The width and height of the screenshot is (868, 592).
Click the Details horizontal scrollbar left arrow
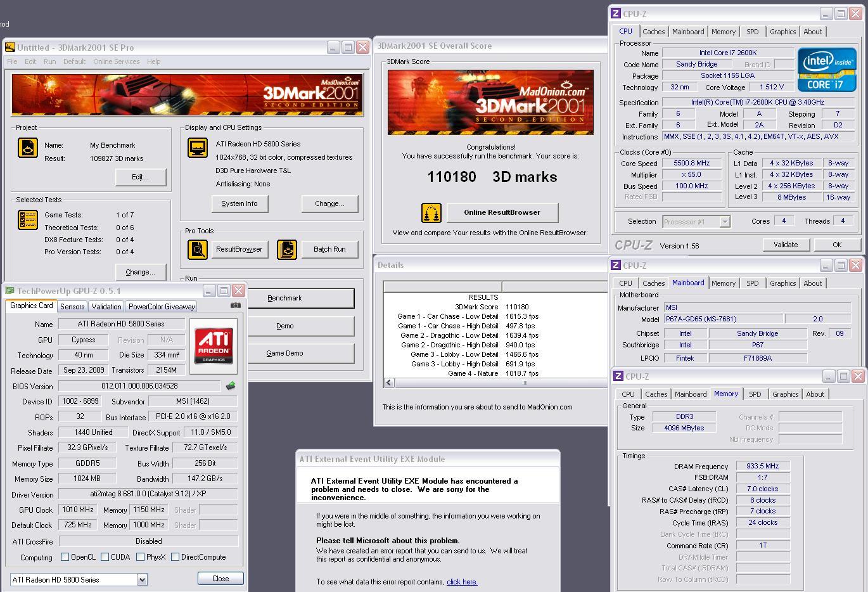coord(389,383)
